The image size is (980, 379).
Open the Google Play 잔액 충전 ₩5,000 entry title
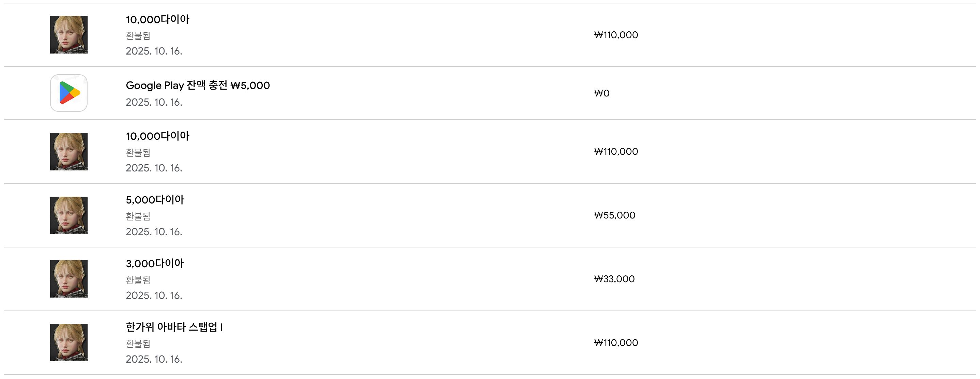click(x=198, y=85)
